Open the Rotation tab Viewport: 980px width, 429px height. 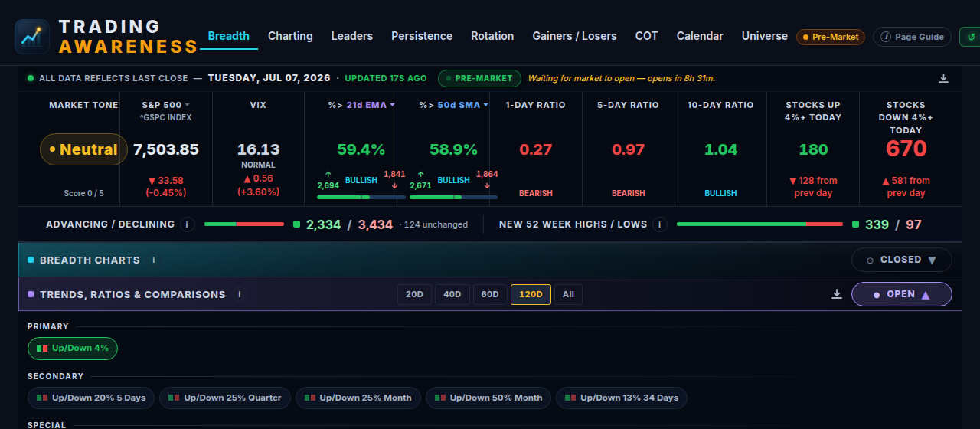click(x=492, y=36)
